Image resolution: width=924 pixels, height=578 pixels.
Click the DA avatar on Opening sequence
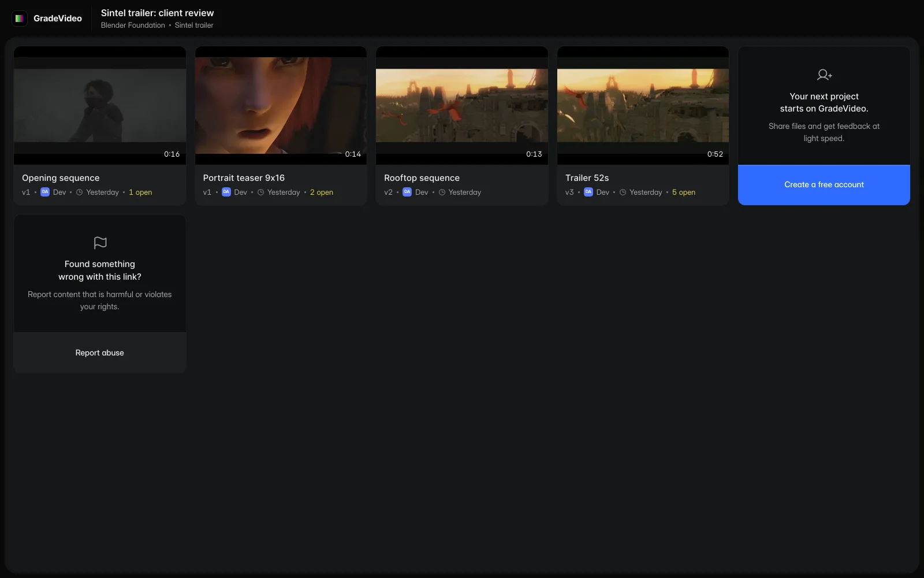pyautogui.click(x=45, y=192)
